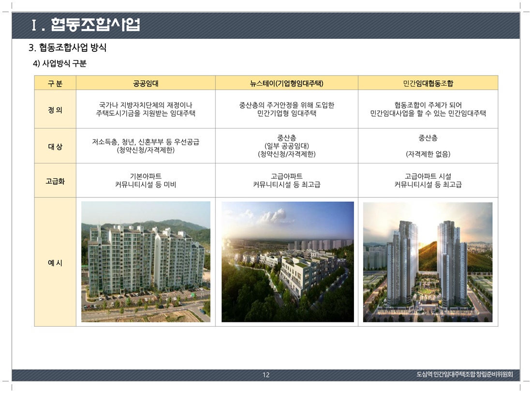Click the 기본아파트 커뮤니티시설 등 미비 cell
Viewport: 532px width, 393px height.
[x=146, y=181]
